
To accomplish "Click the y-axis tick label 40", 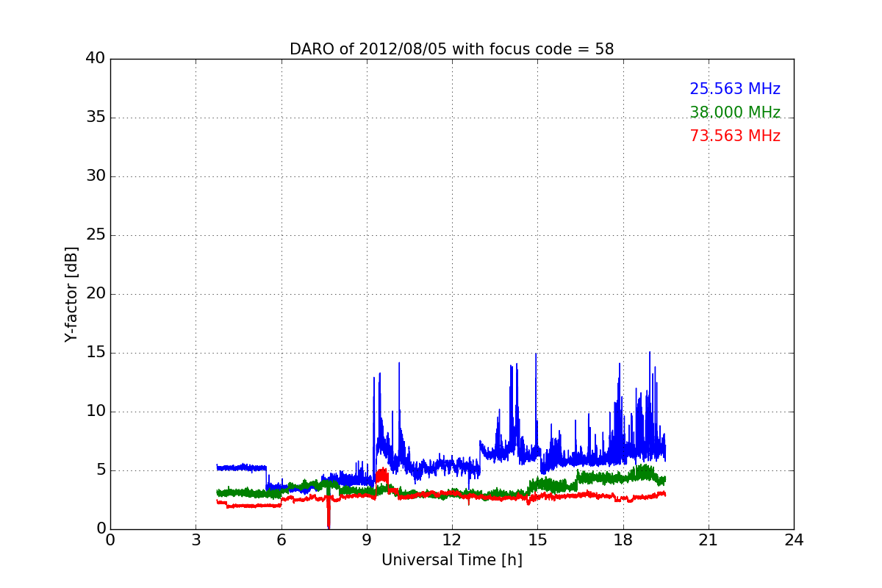I will [96, 59].
